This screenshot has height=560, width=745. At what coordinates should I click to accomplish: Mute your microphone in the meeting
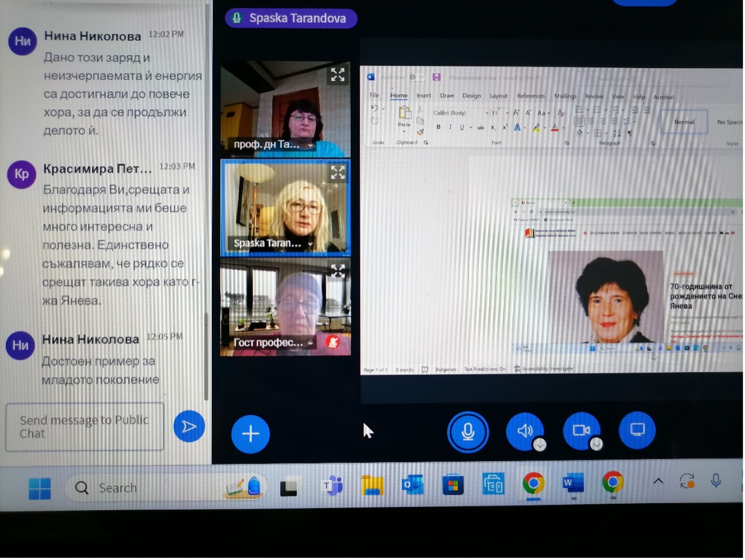468,432
